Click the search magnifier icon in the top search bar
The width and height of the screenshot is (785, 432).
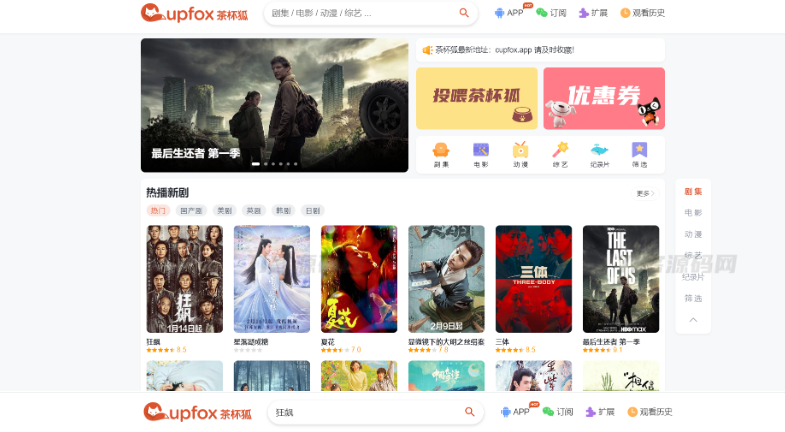point(464,13)
